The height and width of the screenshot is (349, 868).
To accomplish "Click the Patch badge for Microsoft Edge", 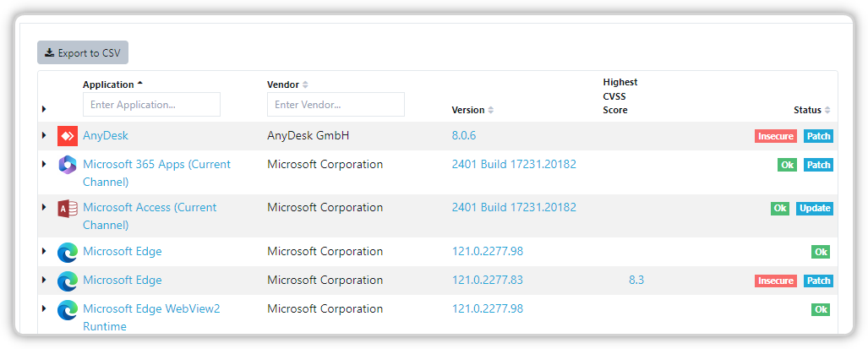I will 818,281.
